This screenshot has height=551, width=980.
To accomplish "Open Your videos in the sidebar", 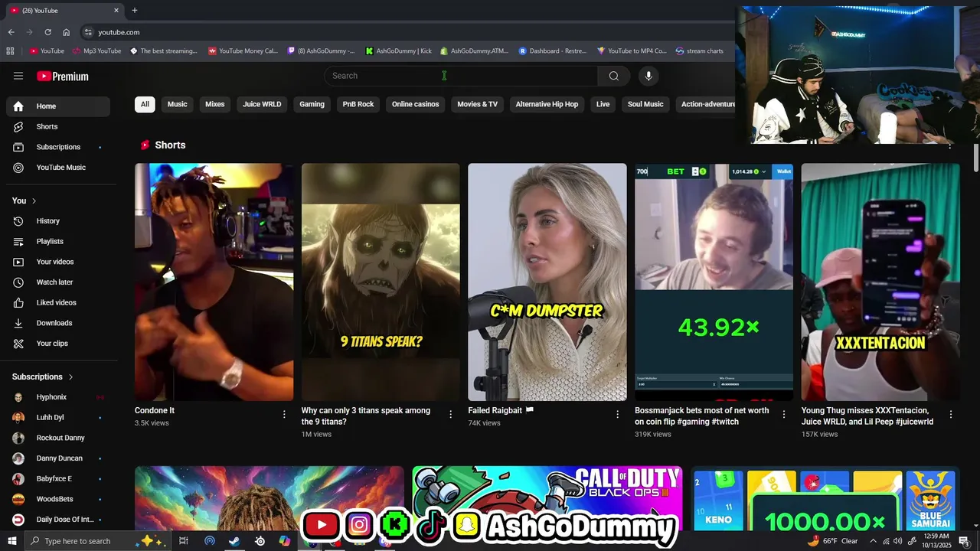I will (58, 262).
